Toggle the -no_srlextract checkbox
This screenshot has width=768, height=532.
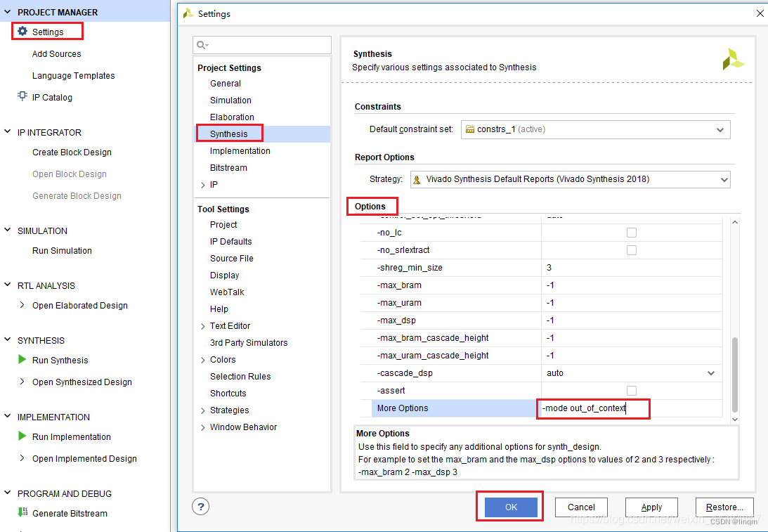point(632,250)
